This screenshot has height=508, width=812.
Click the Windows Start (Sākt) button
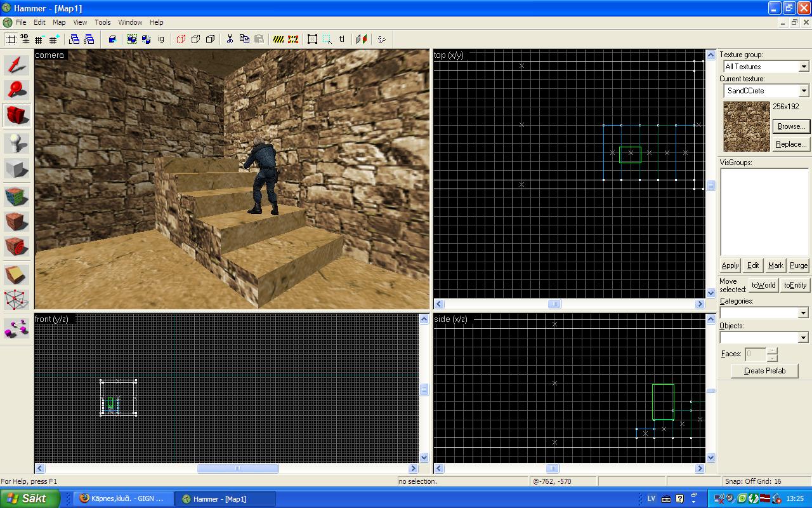tap(30, 498)
